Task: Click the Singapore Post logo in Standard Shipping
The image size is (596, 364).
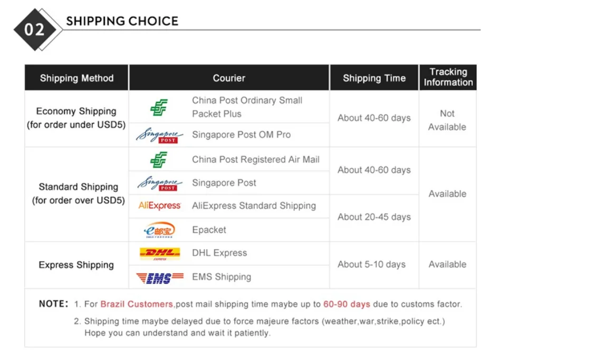Action: 160,184
